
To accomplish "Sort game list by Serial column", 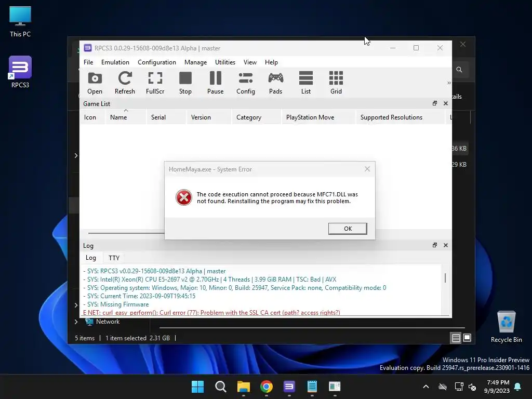I will 166,117.
